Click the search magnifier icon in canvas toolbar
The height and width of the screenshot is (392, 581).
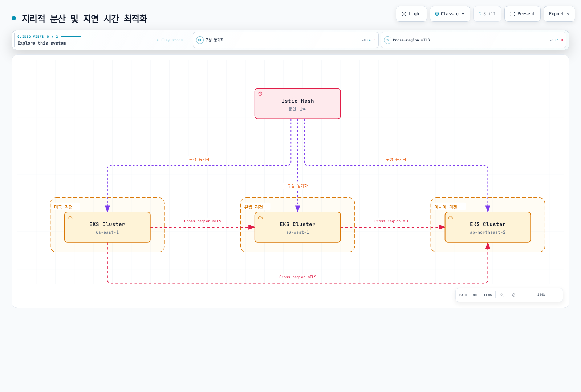[x=502, y=295]
